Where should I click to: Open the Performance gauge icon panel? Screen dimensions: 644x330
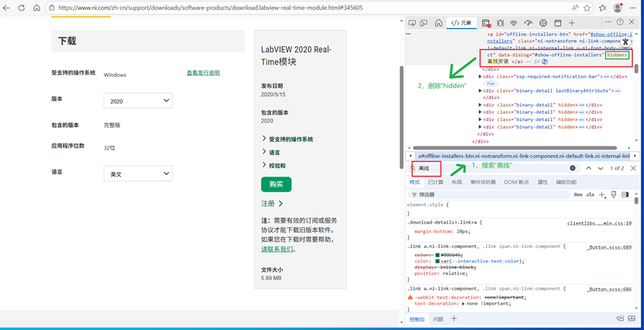(529, 22)
